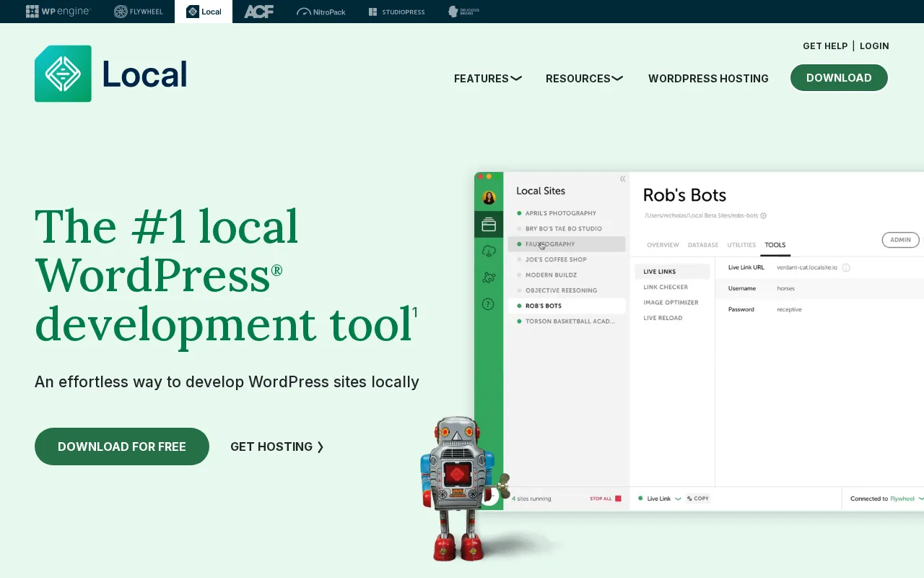Switch to the Database tab
The height and width of the screenshot is (578, 924).
(703, 245)
